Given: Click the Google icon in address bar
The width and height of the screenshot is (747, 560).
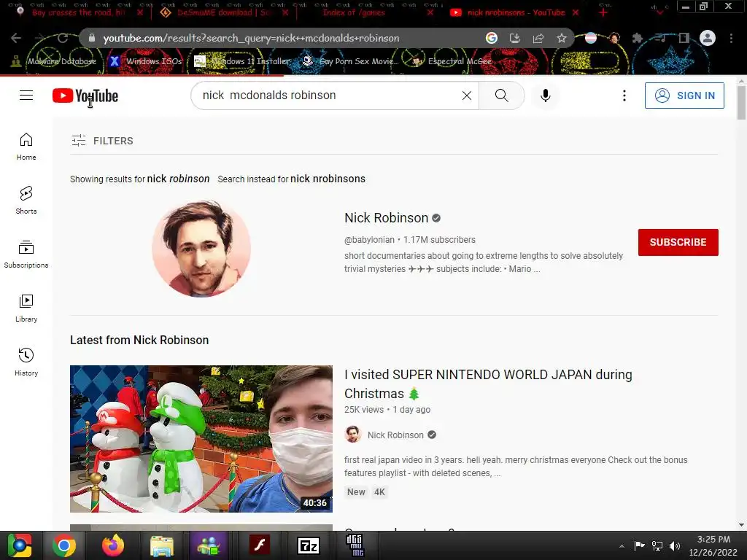Looking at the screenshot, I should [x=492, y=38].
